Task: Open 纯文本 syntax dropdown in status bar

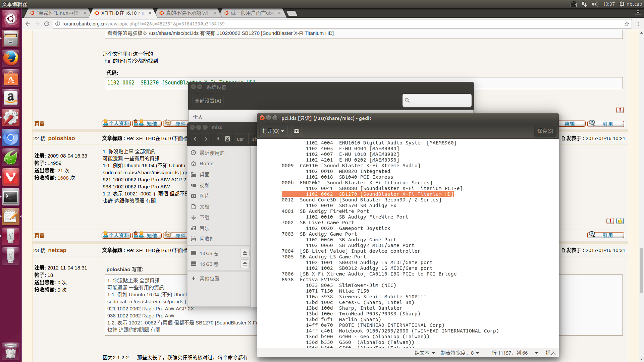Action: point(425,353)
